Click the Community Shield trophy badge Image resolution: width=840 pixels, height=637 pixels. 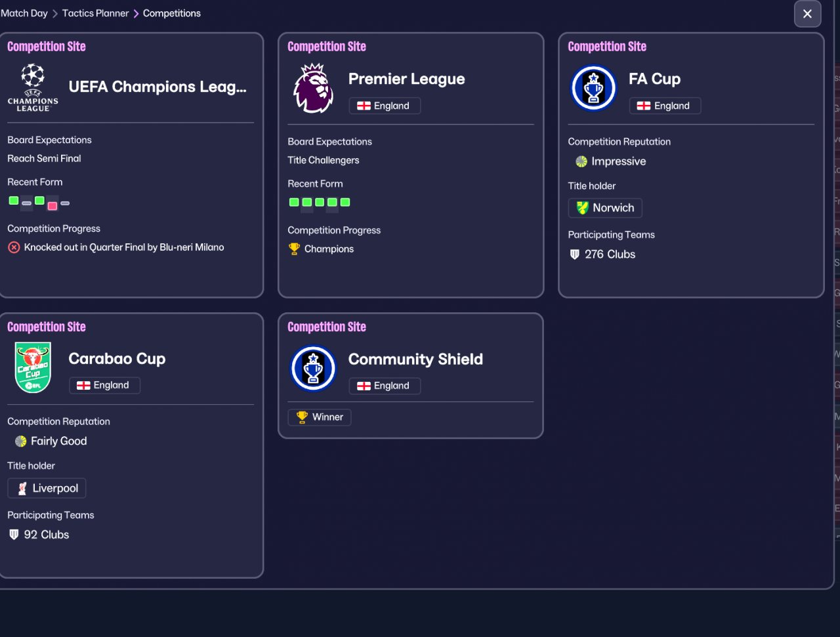pos(313,368)
